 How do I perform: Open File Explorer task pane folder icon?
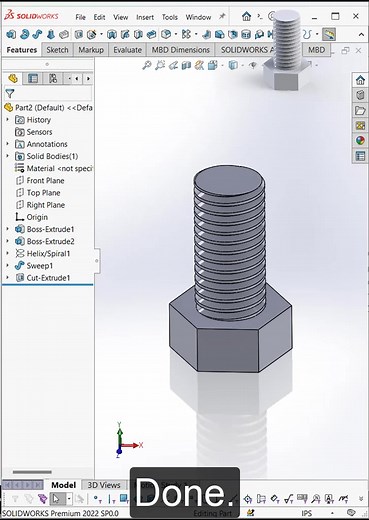click(360, 110)
